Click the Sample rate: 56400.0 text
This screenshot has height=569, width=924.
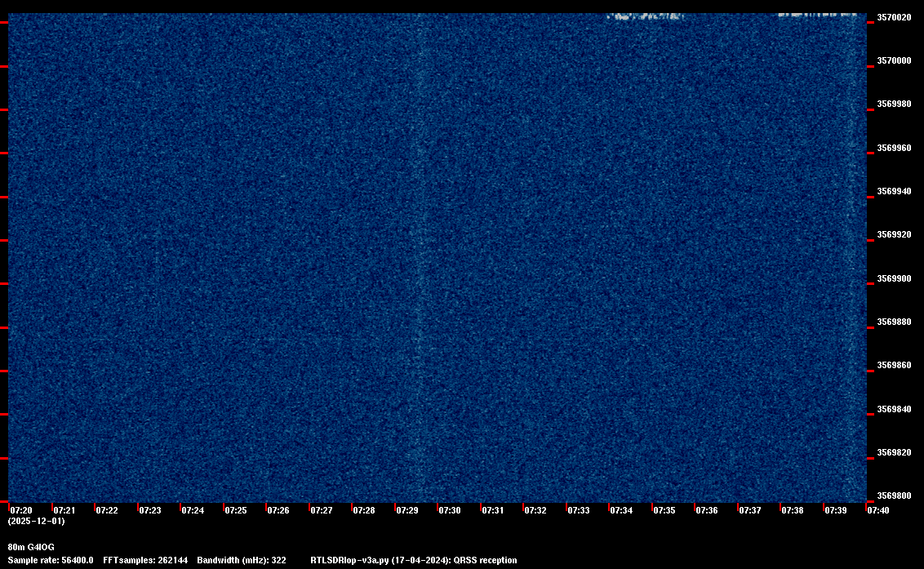[51, 560]
